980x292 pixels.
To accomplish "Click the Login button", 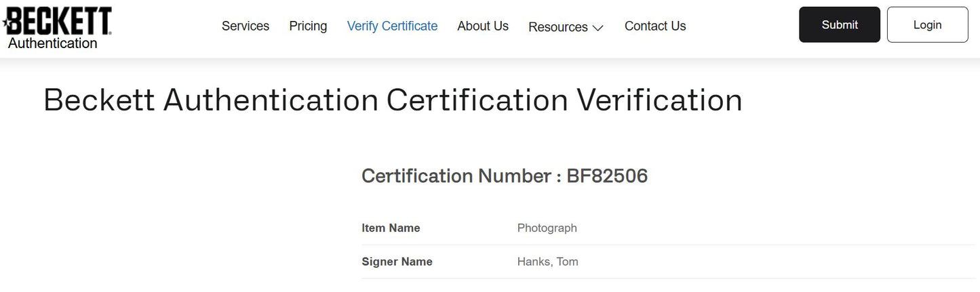I will point(927,25).
